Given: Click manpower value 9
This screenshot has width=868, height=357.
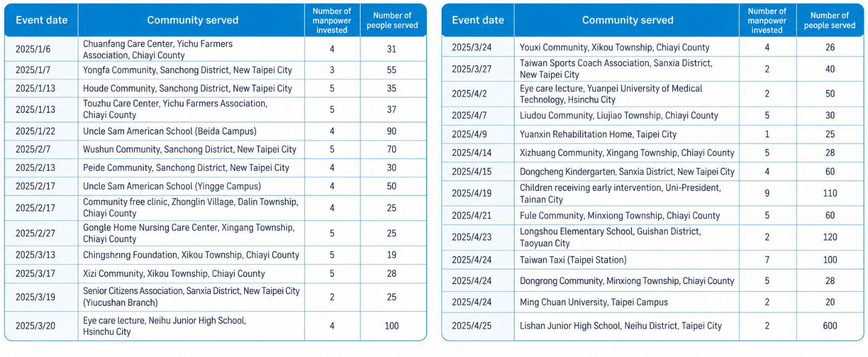Looking at the screenshot, I should click(x=767, y=193).
